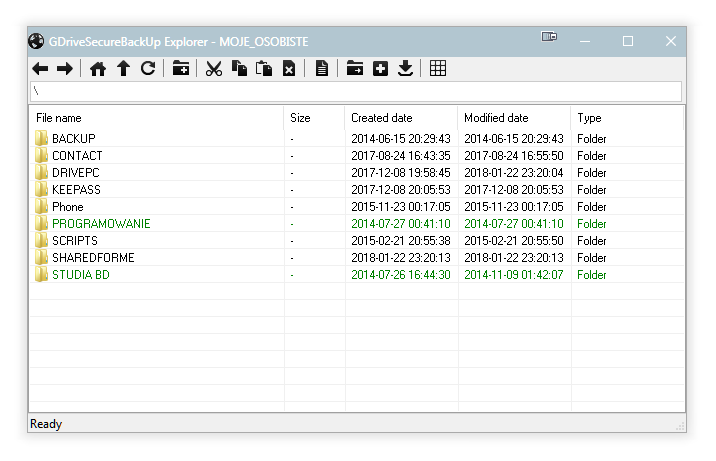Go forward with the right arrow icon
The image size is (716, 461).
[x=65, y=69]
